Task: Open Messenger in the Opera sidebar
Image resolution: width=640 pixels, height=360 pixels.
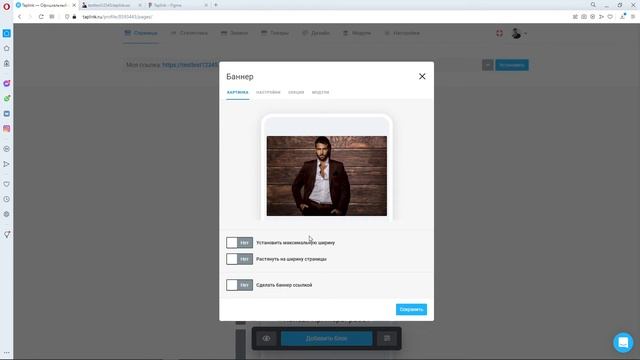Action: [x=7, y=83]
